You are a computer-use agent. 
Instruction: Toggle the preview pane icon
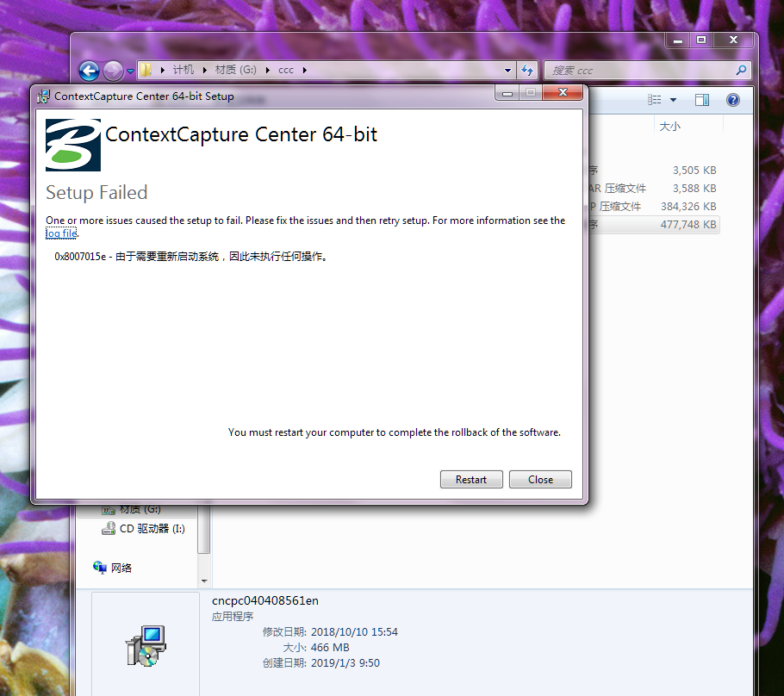click(702, 100)
